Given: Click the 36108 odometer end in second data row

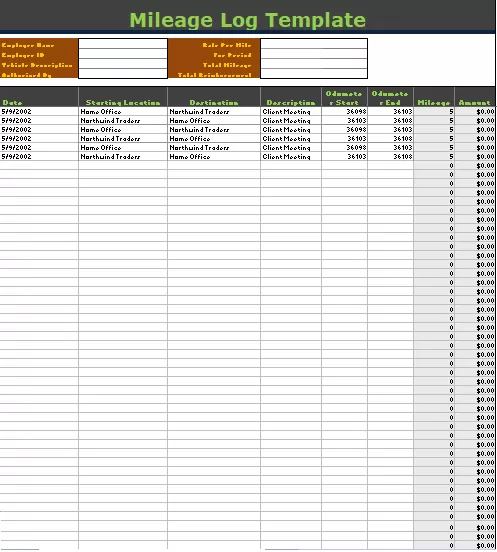Looking at the screenshot, I should pyautogui.click(x=402, y=121).
